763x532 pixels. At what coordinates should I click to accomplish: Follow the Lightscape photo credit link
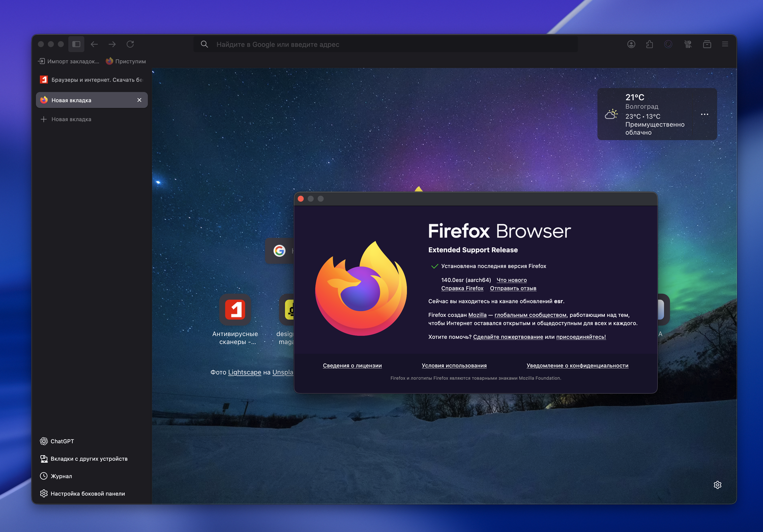[x=245, y=372]
